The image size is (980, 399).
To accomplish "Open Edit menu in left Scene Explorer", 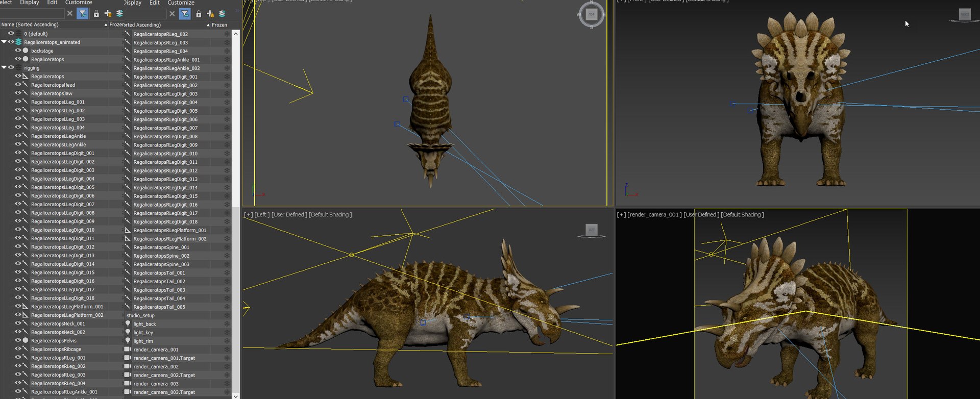I will point(52,3).
